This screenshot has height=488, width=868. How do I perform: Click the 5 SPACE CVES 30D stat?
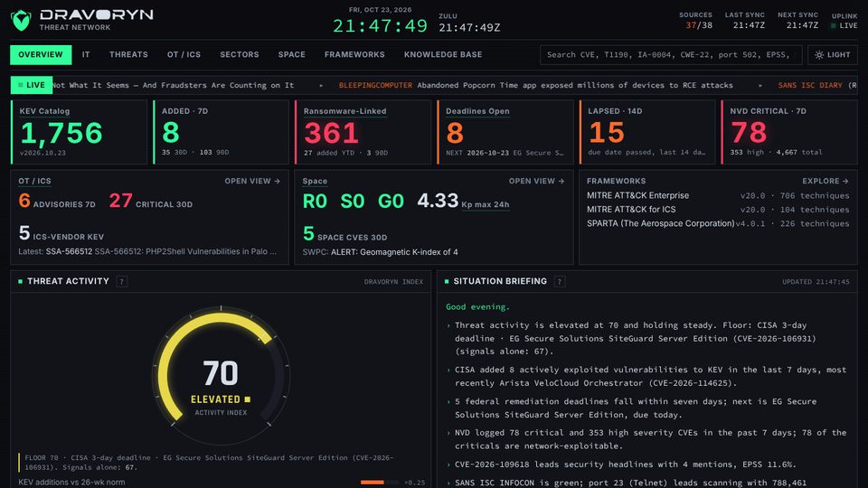(x=344, y=233)
